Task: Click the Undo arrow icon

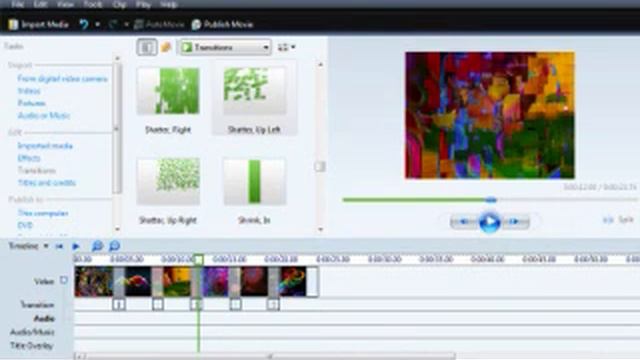Action: (x=84, y=24)
